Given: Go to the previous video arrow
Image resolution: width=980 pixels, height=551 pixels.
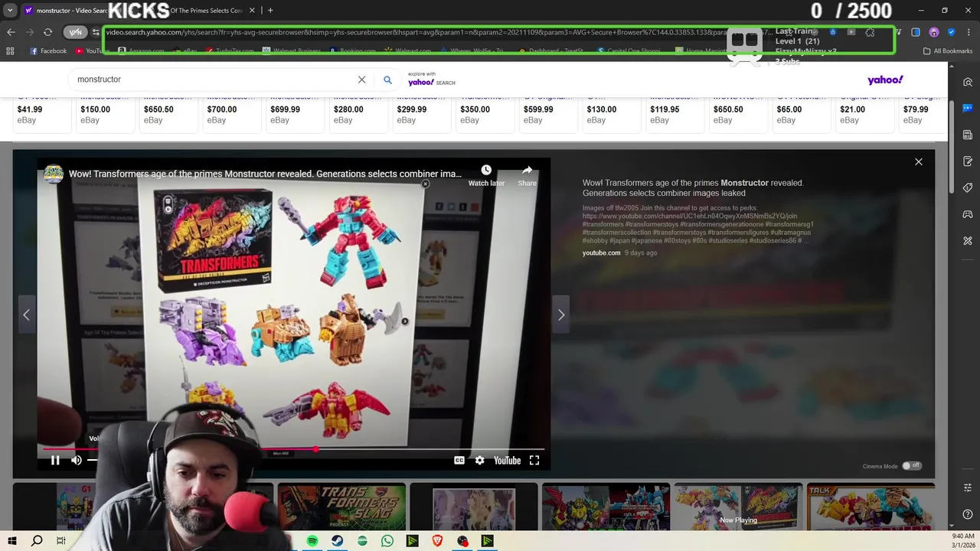Looking at the screenshot, I should coord(26,315).
